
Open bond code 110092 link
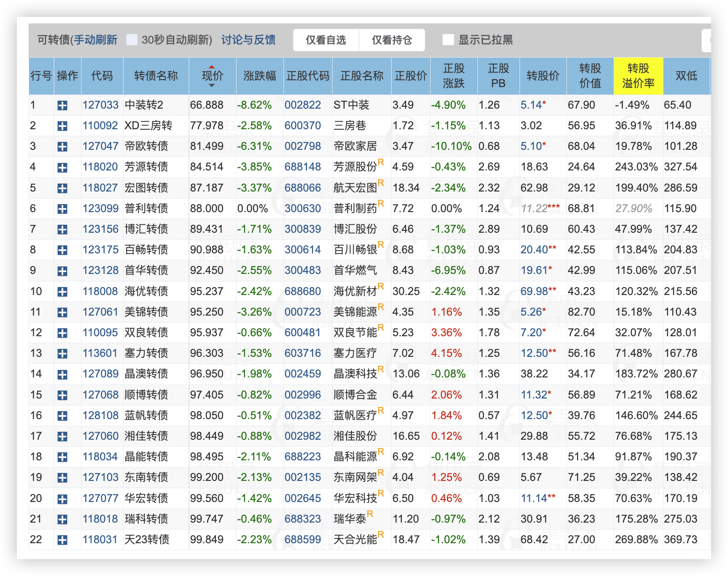(x=100, y=126)
